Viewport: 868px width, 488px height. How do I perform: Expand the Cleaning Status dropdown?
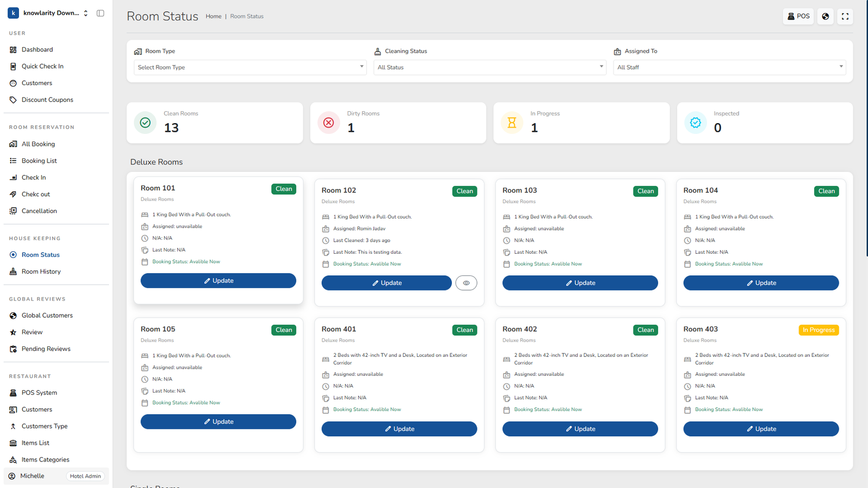point(489,67)
